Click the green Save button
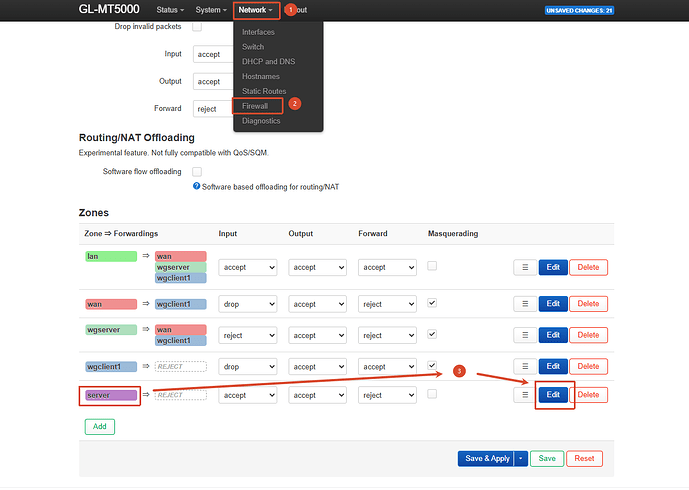689x490 pixels. 547,458
